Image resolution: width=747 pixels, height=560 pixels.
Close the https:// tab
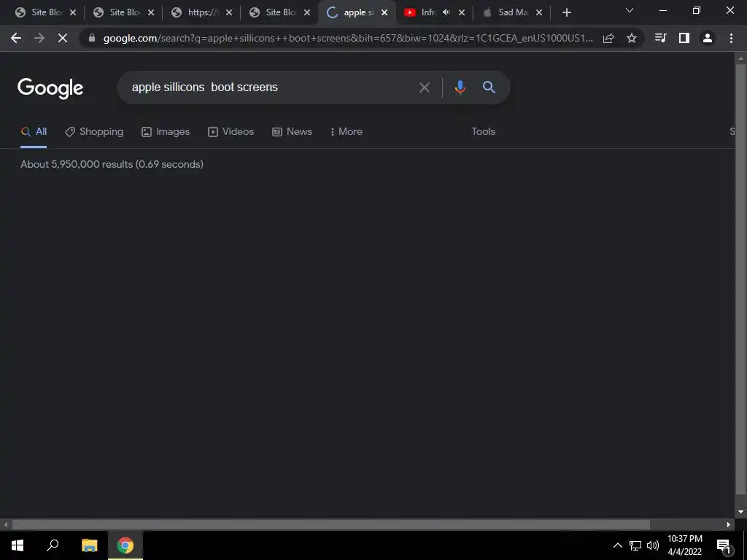pos(229,13)
